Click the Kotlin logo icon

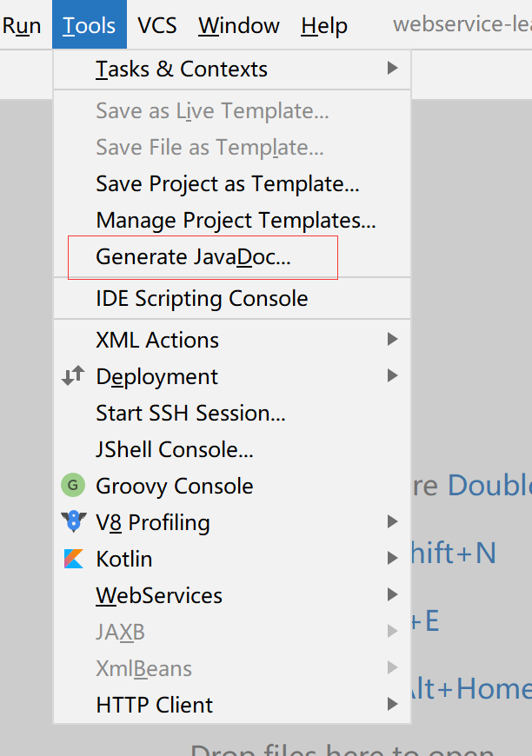tap(74, 559)
